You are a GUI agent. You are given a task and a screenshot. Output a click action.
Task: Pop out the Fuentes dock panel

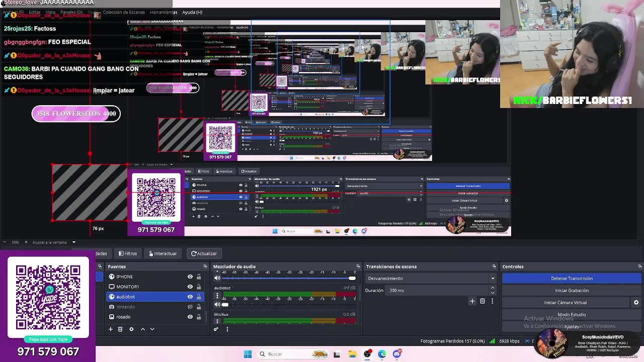tap(205, 266)
